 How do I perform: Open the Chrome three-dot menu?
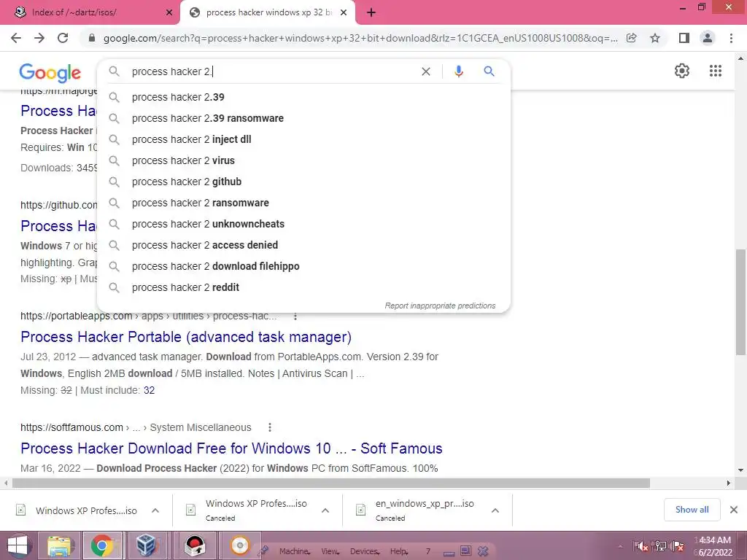tap(731, 38)
